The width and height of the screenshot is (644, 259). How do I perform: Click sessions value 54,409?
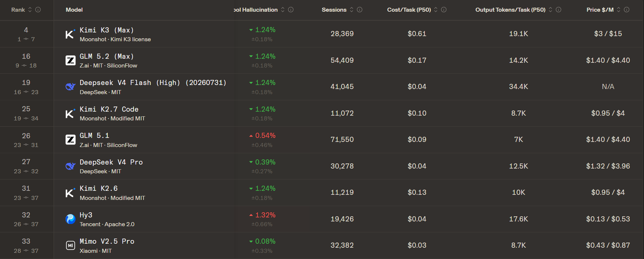click(x=342, y=60)
